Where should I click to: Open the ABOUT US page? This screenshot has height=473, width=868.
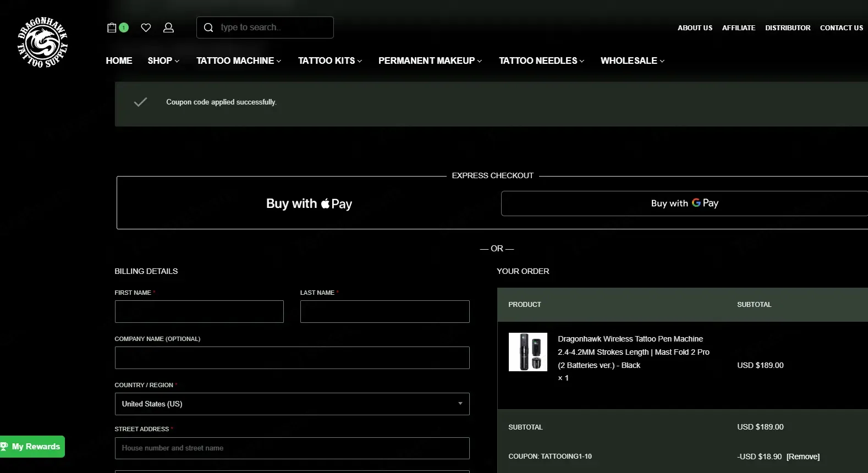click(x=695, y=28)
